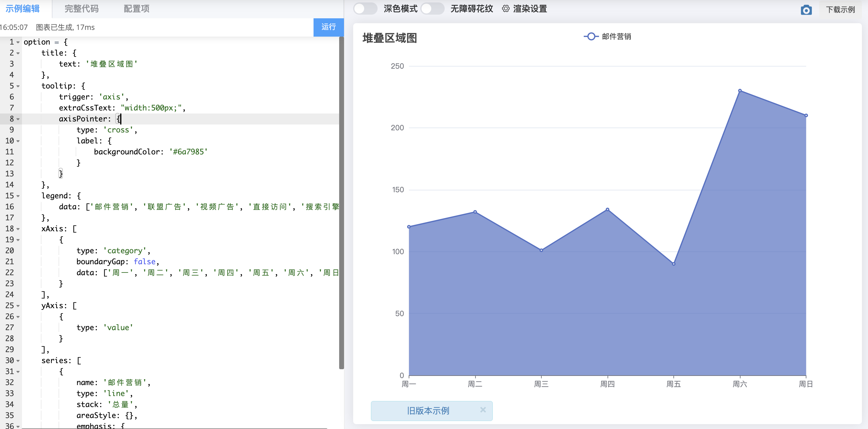This screenshot has height=429, width=868.
Task: Collapse the tooltip block on line 5
Action: pos(18,86)
